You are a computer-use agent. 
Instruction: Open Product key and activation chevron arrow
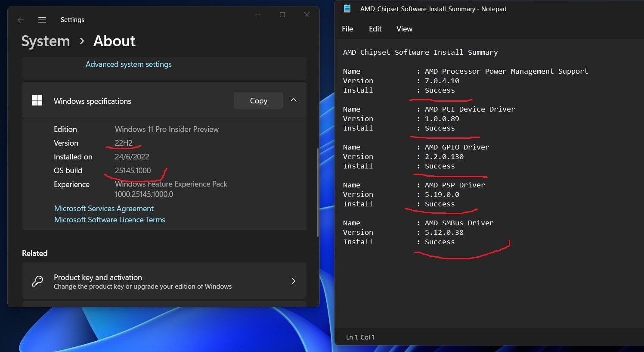(x=294, y=281)
